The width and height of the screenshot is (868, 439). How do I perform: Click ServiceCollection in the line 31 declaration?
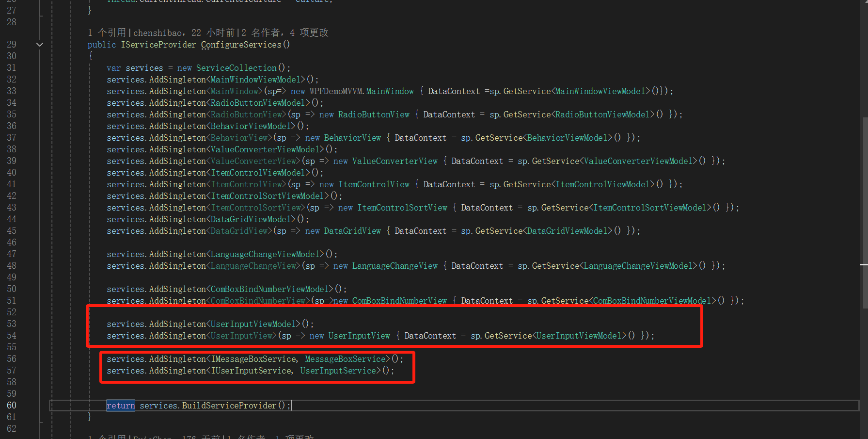click(237, 68)
